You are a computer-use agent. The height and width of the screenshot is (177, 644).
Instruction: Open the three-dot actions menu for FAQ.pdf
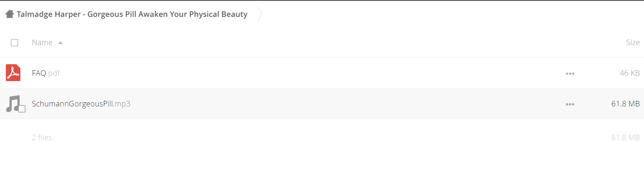(570, 74)
